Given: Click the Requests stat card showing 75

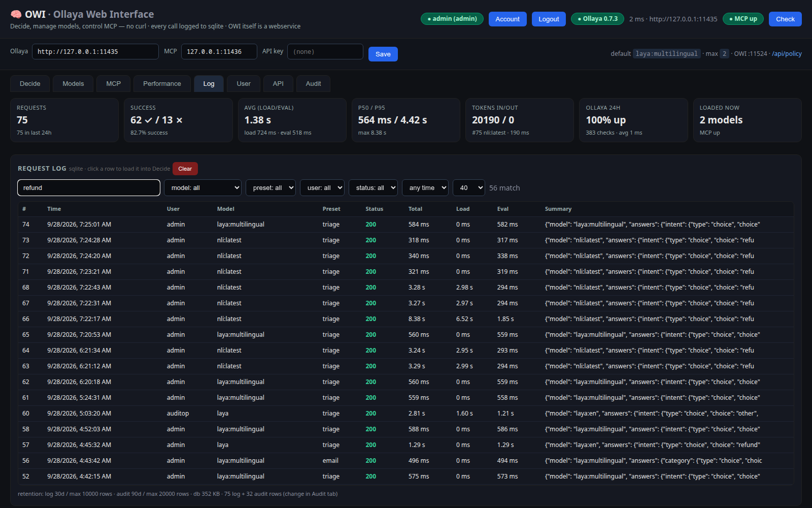Looking at the screenshot, I should 64,120.
